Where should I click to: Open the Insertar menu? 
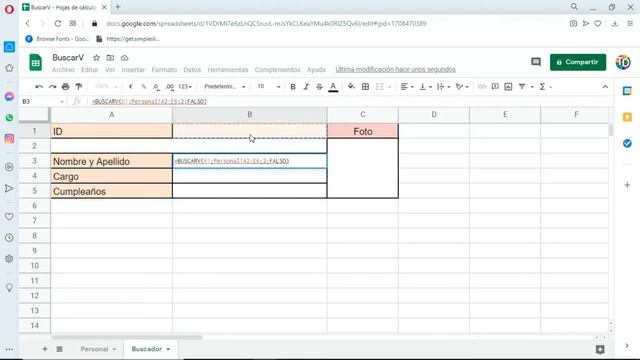(x=133, y=70)
